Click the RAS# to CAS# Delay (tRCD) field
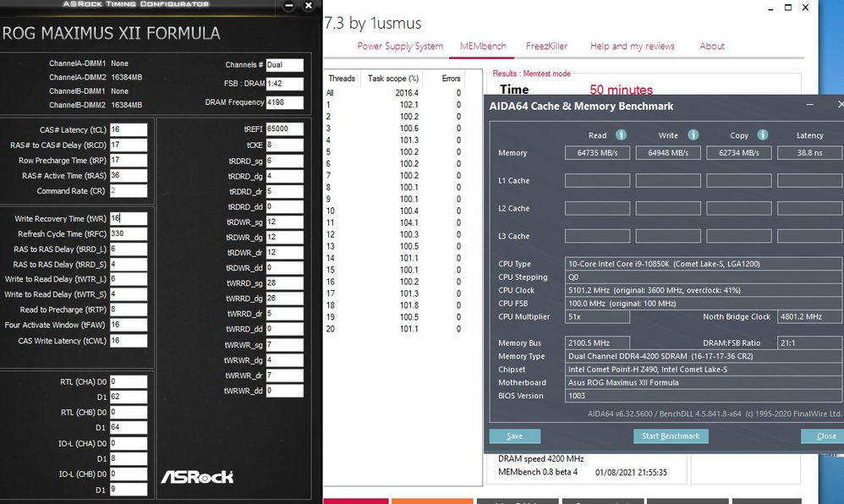Screen dimensions: 844x504 129,145
